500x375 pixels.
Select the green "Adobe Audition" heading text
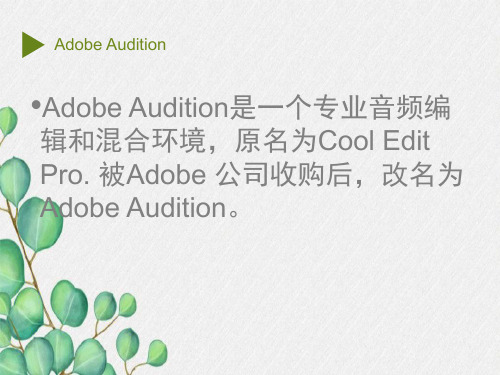coord(110,45)
